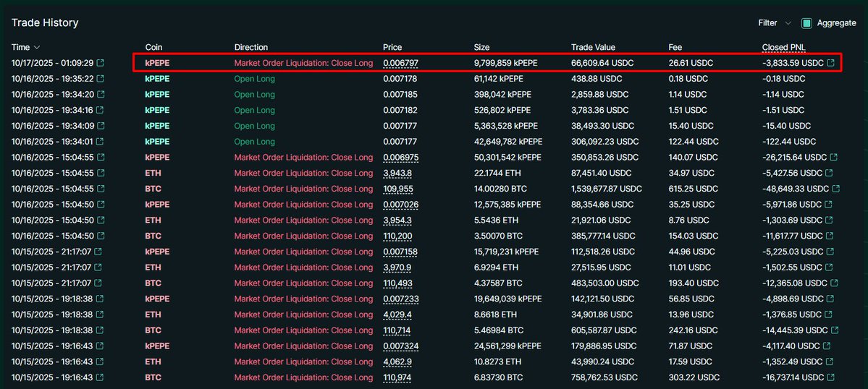This screenshot has height=389, width=868.
Task: Open explorer link icon beside 10/16/2025 - 19:35:22
Action: 101,79
